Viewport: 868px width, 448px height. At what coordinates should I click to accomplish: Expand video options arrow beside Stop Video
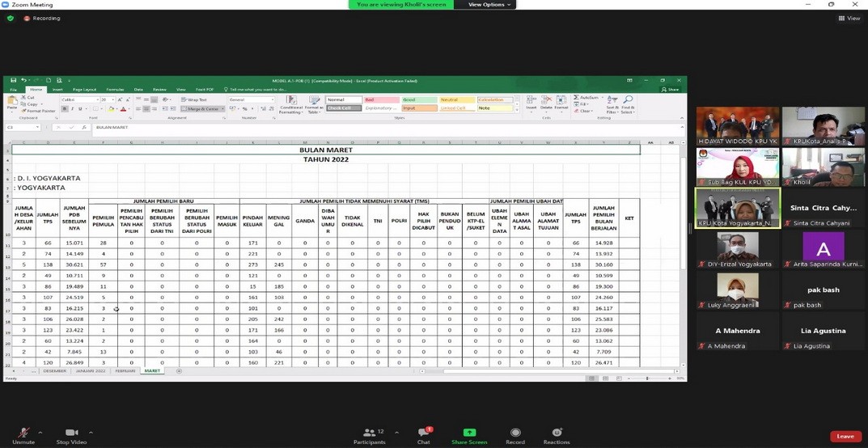[x=91, y=432]
